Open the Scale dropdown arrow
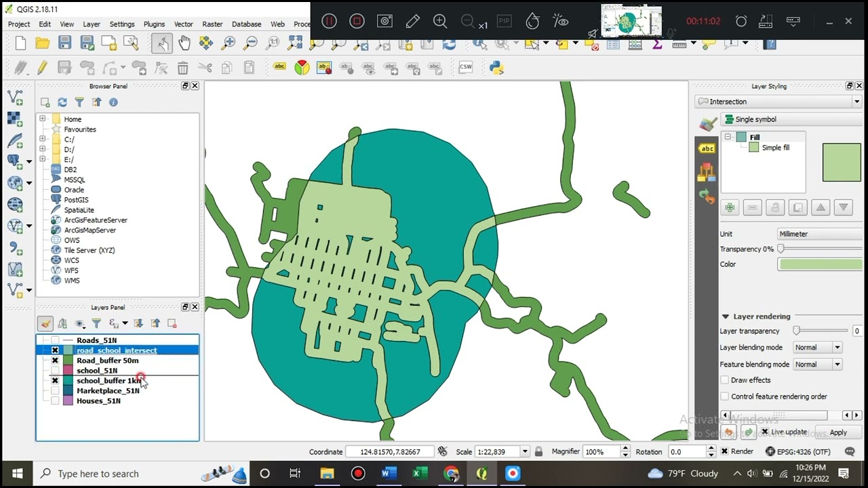The image size is (868, 488). click(524, 451)
